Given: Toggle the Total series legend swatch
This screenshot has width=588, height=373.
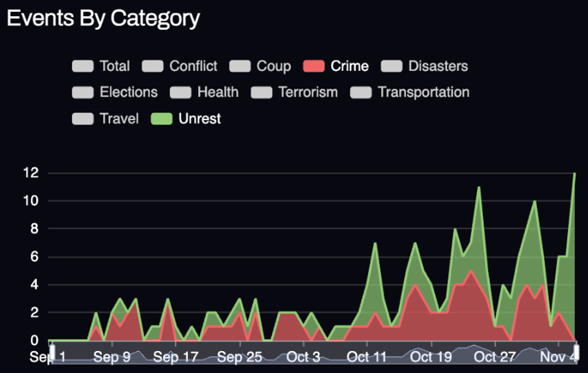Looking at the screenshot, I should 83,66.
